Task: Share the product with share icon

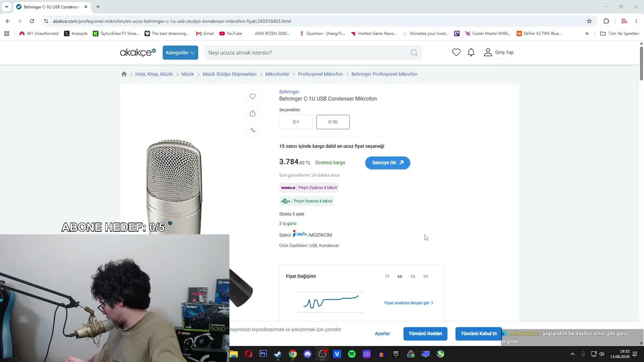Action: coord(253,113)
